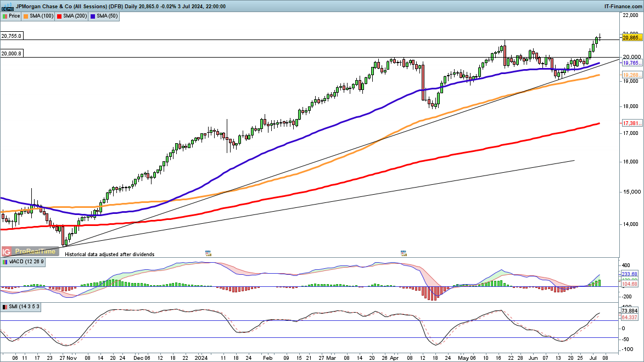Select the SMA (100) legend tab
This screenshot has width=644, height=362.
pyautogui.click(x=38, y=16)
